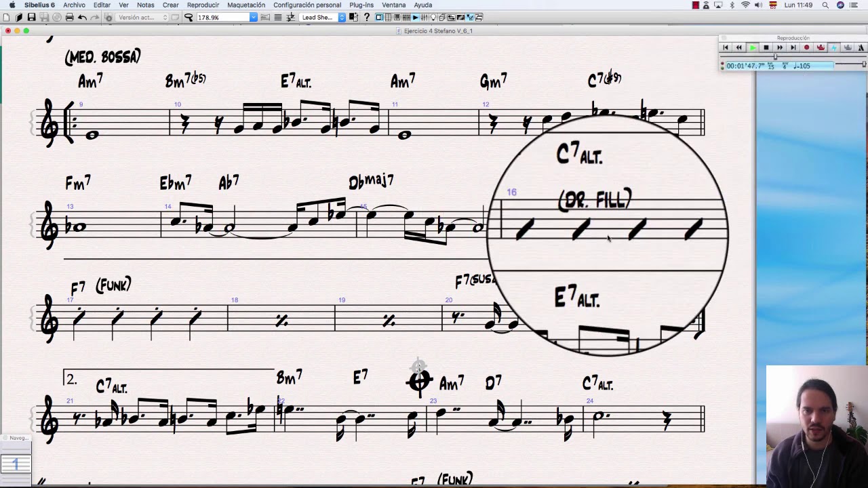Rewind to start in the Reproducción panel
The height and width of the screenshot is (488, 868).
[x=726, y=47]
